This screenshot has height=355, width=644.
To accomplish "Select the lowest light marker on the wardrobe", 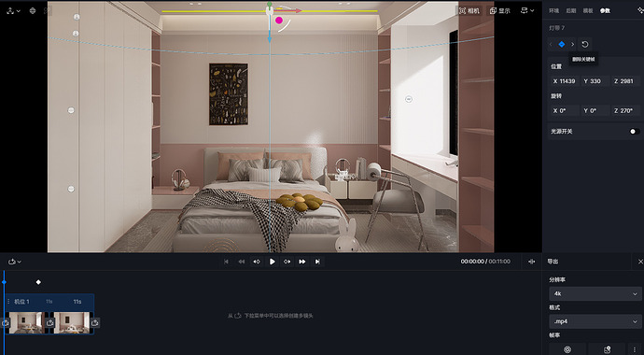I will (x=71, y=189).
